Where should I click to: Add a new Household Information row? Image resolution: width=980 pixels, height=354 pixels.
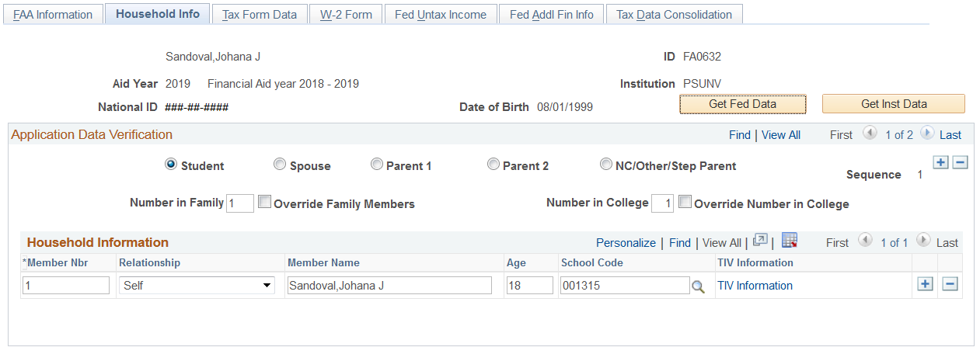(925, 284)
